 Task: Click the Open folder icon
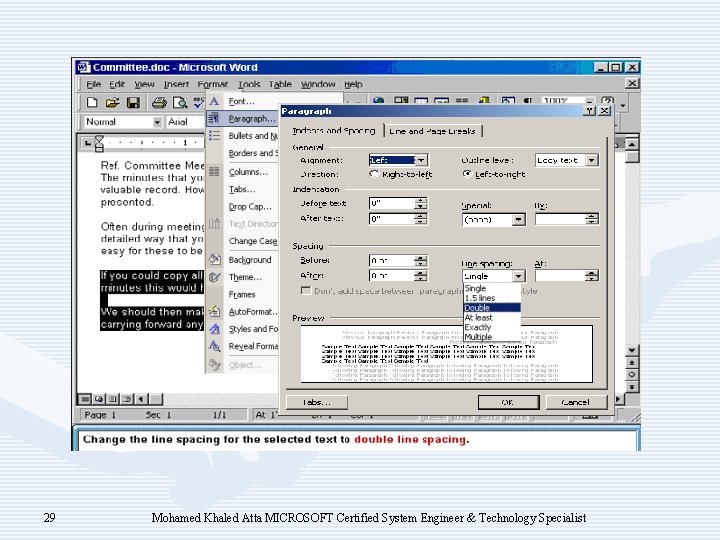tap(112, 102)
